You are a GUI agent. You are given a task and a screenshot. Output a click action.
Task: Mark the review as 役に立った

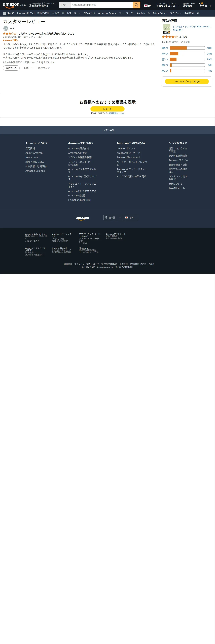pos(12,68)
